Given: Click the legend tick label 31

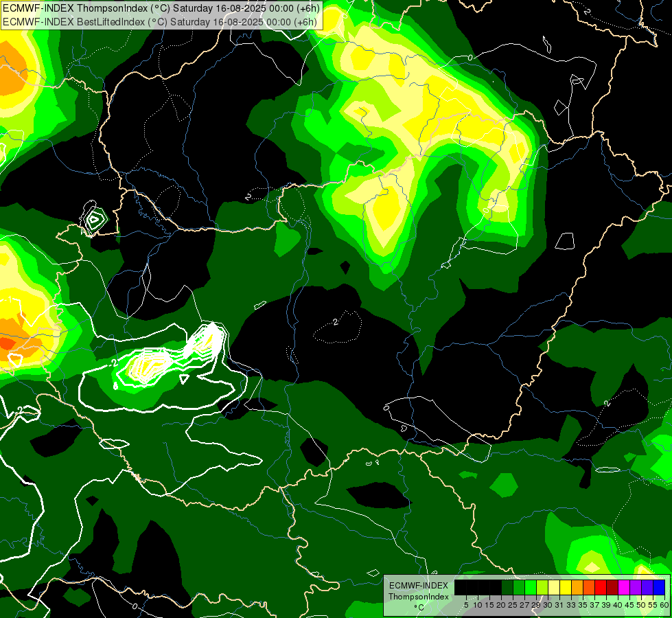Looking at the screenshot, I should click(559, 605).
